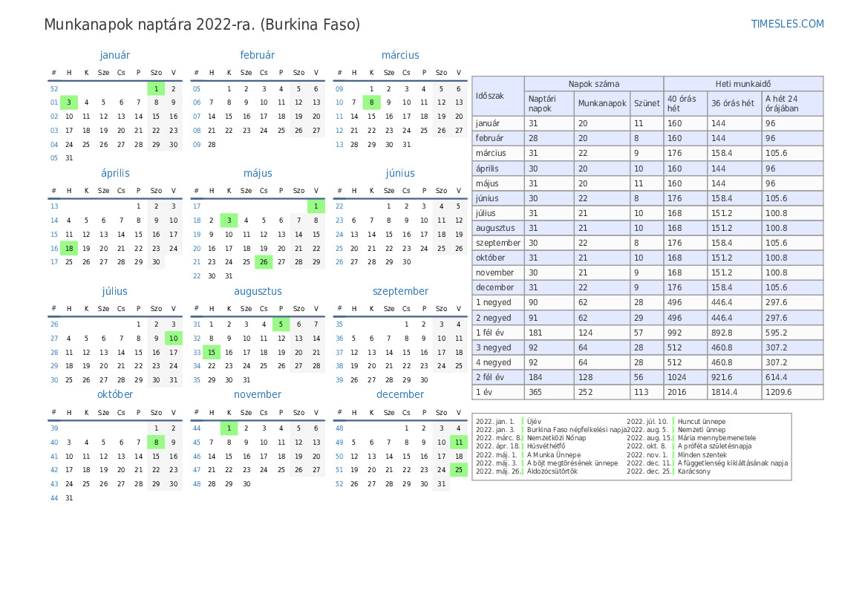Select the Heti munkaidő table header
The image size is (868, 614).
pos(743,84)
